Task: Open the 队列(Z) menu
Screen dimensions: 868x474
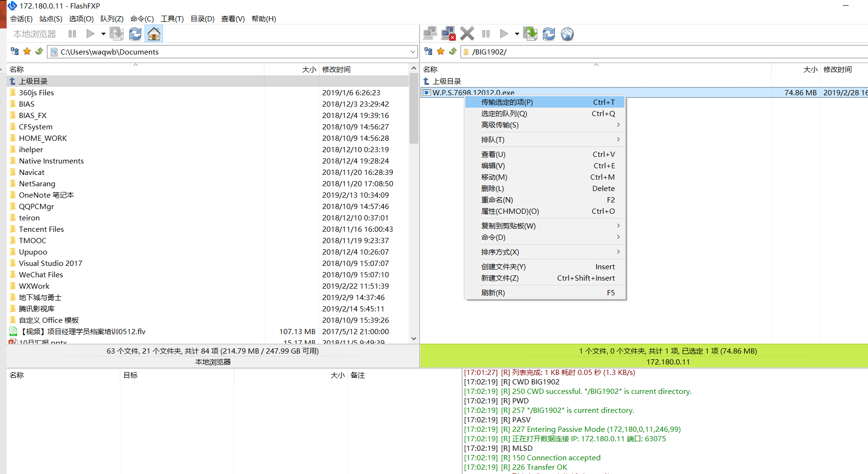Action: (x=112, y=18)
